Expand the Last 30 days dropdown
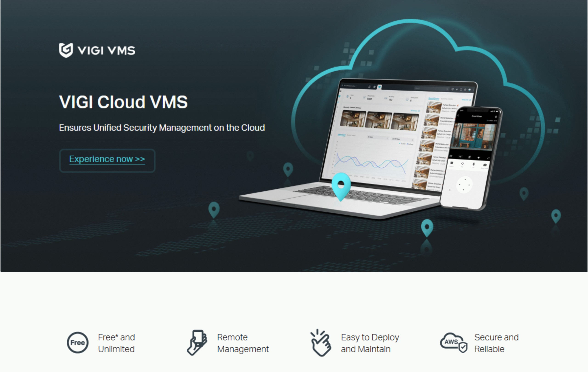Viewport: 588px width, 372px height. click(x=402, y=139)
